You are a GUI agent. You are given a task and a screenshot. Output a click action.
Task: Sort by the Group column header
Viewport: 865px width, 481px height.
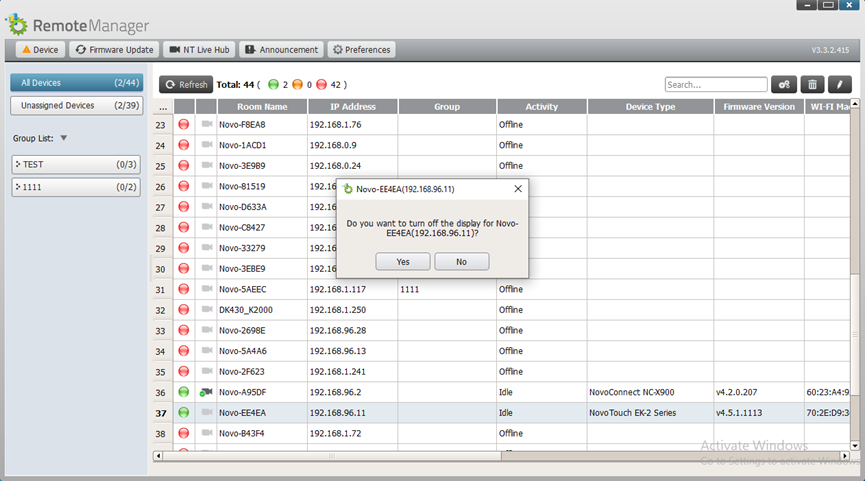pos(447,106)
